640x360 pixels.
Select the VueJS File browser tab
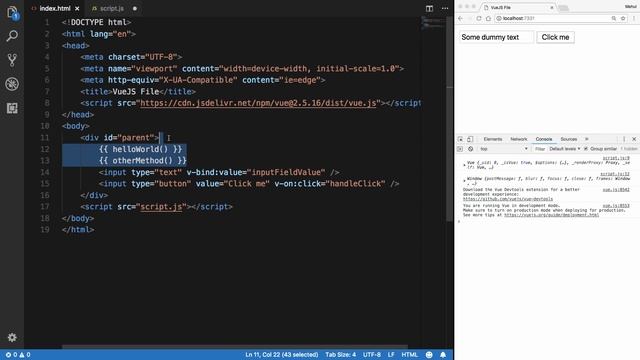click(518, 7)
